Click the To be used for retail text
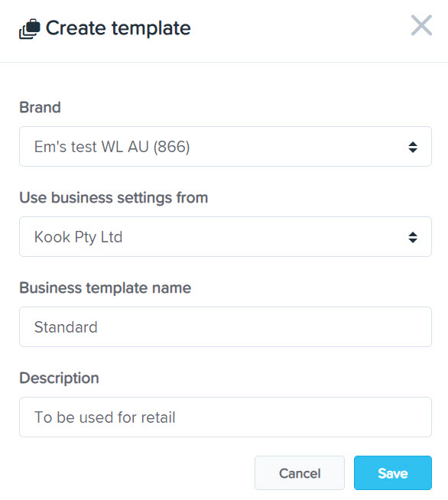 tap(105, 417)
